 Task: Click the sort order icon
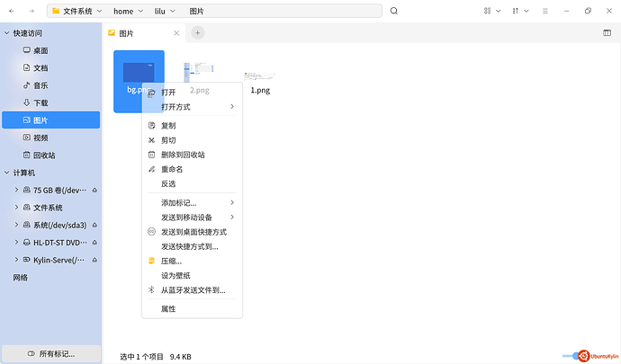(x=516, y=11)
